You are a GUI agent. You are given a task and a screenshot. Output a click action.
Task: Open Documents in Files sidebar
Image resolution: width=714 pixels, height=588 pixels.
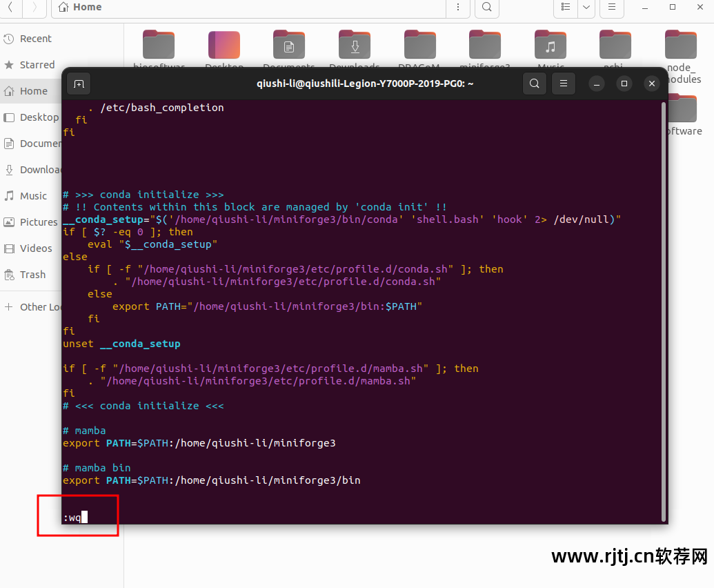(31, 144)
